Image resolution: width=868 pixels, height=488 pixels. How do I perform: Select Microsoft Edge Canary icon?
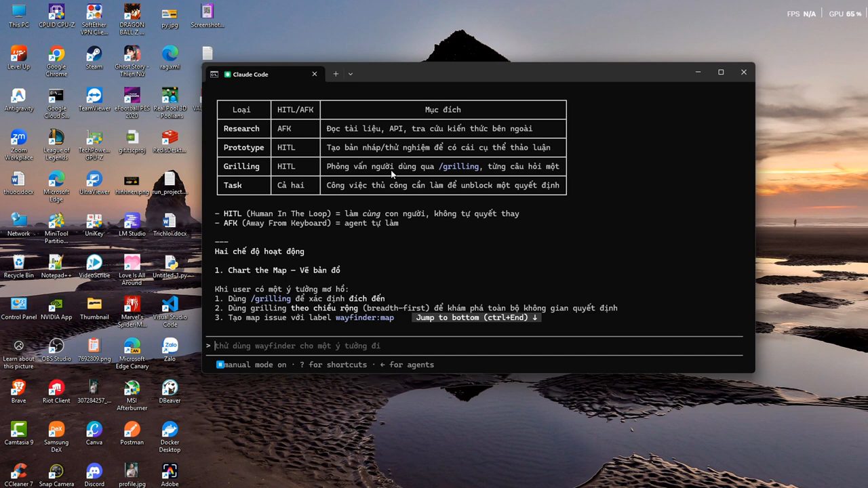click(x=132, y=354)
